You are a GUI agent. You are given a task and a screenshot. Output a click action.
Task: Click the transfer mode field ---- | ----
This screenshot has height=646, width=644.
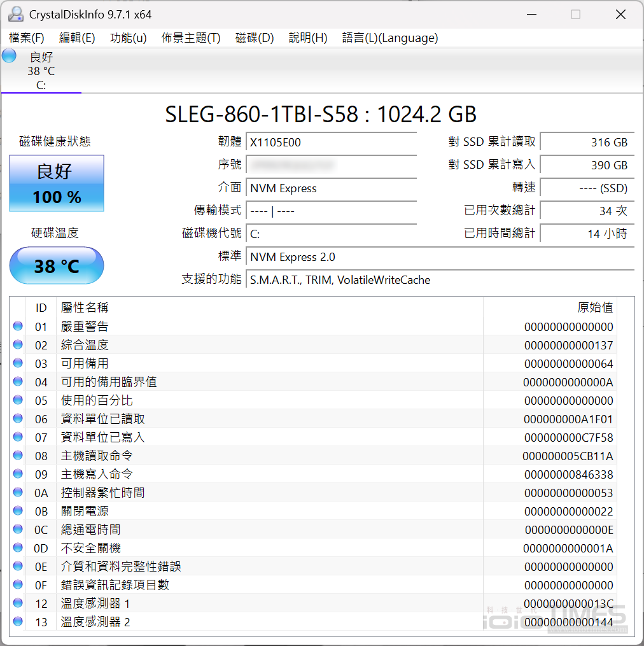click(332, 211)
